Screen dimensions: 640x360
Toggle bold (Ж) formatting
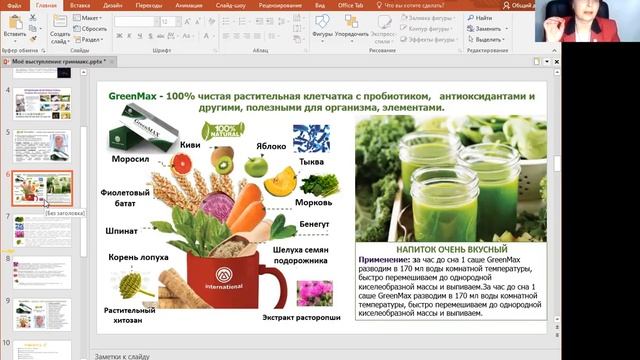tap(119, 36)
